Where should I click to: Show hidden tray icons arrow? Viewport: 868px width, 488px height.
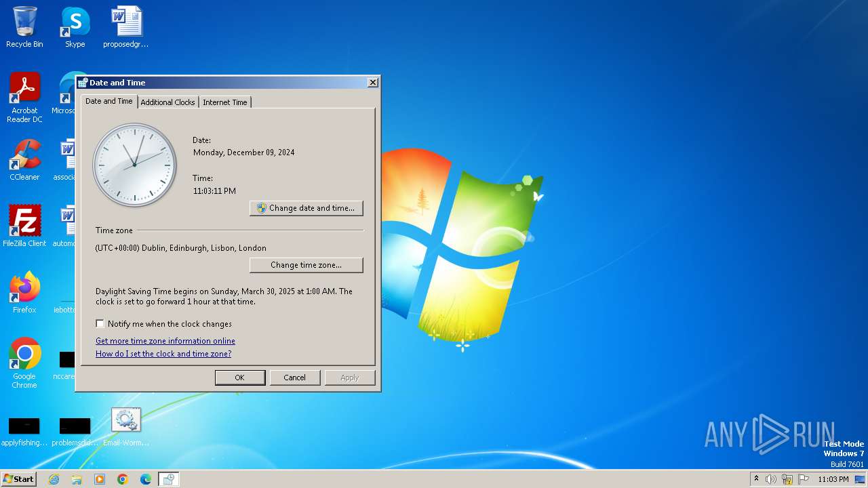tap(756, 479)
